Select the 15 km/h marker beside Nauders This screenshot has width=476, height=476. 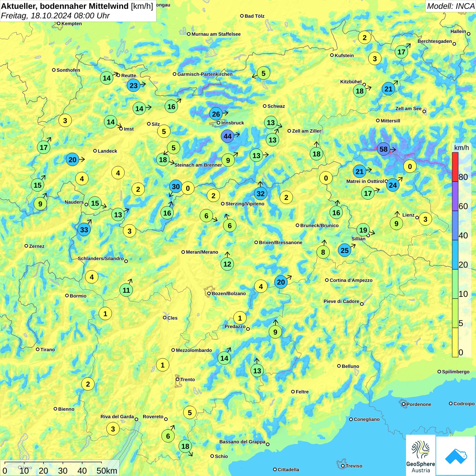[95, 203]
